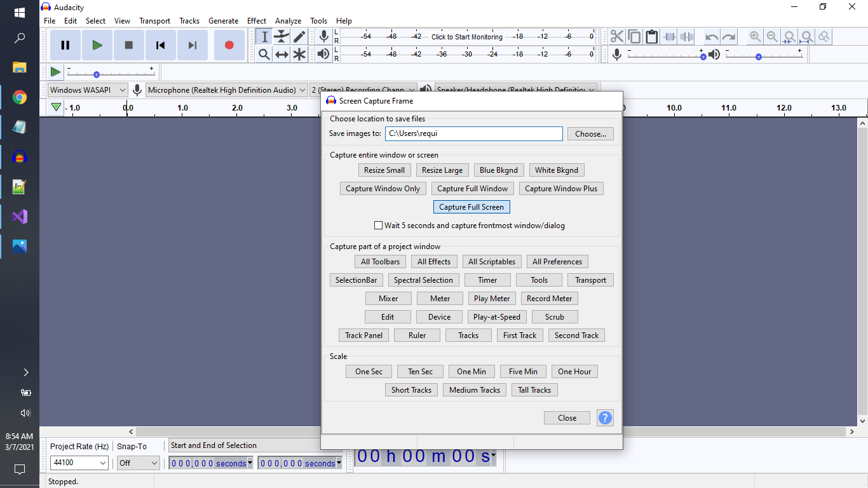Click the Trim audio icon
Screen dimensions: 868x488
669,37
